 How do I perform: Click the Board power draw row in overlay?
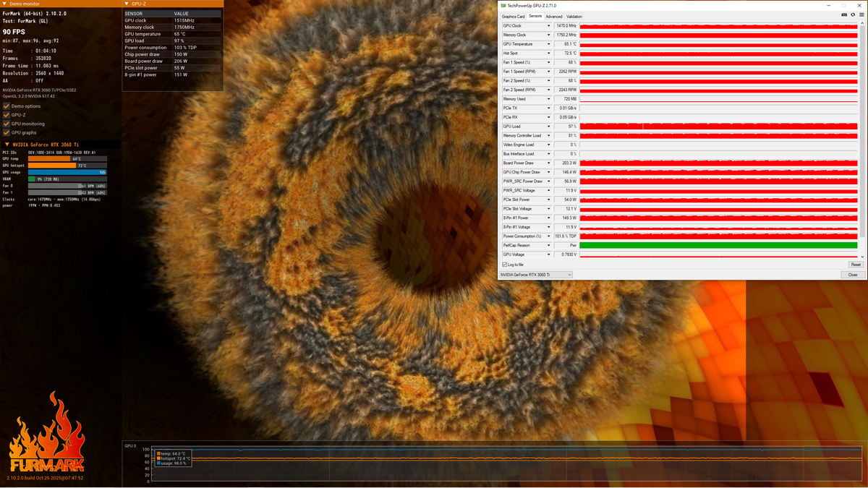173,61
